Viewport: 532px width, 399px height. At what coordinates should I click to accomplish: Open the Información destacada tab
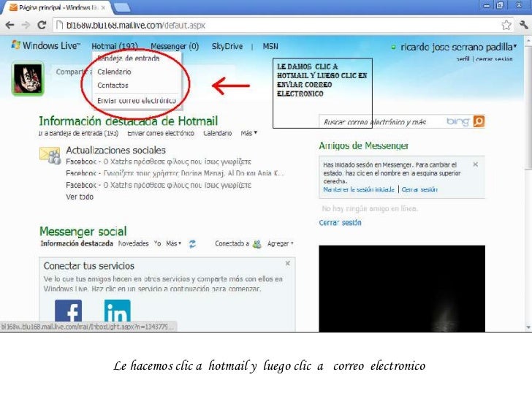[x=77, y=243]
